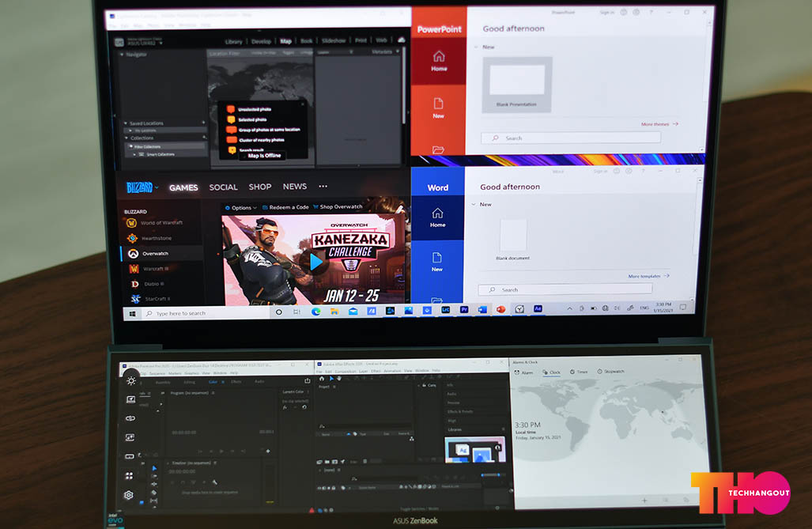Select Blank document thumbnail in Word
The height and width of the screenshot is (529, 812).
coord(513,235)
